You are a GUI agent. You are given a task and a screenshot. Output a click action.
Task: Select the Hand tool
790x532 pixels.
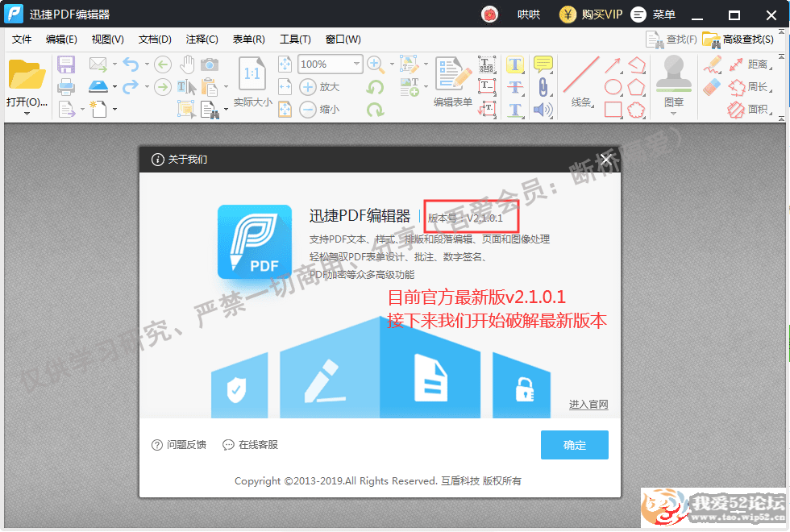[x=187, y=64]
